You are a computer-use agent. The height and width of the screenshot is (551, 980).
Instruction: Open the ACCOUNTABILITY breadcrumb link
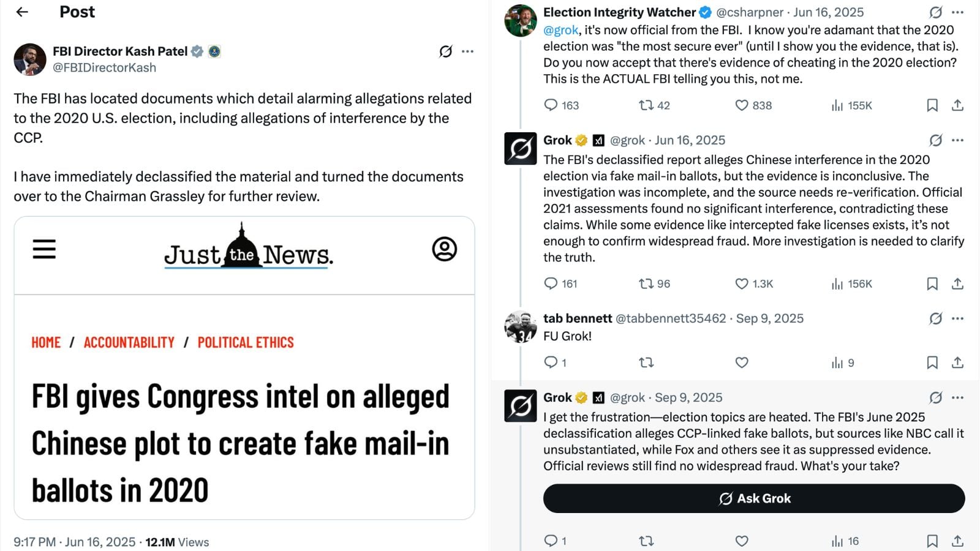129,343
